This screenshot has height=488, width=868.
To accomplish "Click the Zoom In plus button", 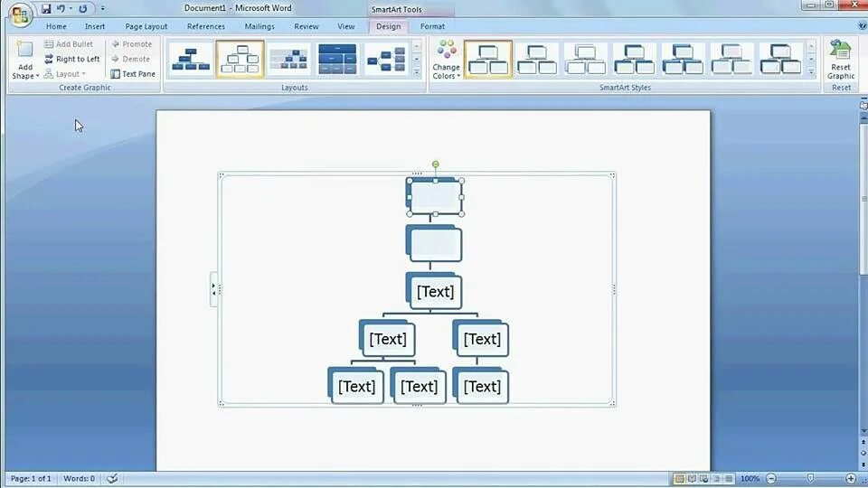I will click(851, 479).
